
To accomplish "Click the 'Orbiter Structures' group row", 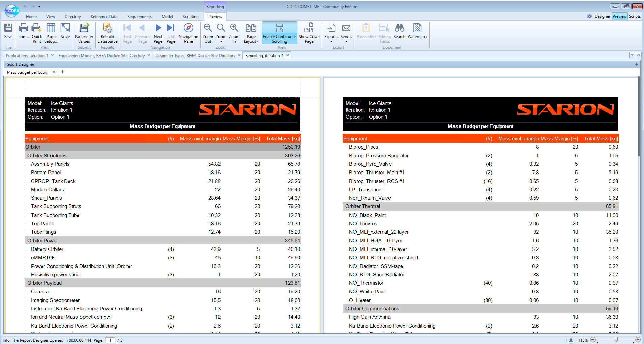I will [x=163, y=155].
